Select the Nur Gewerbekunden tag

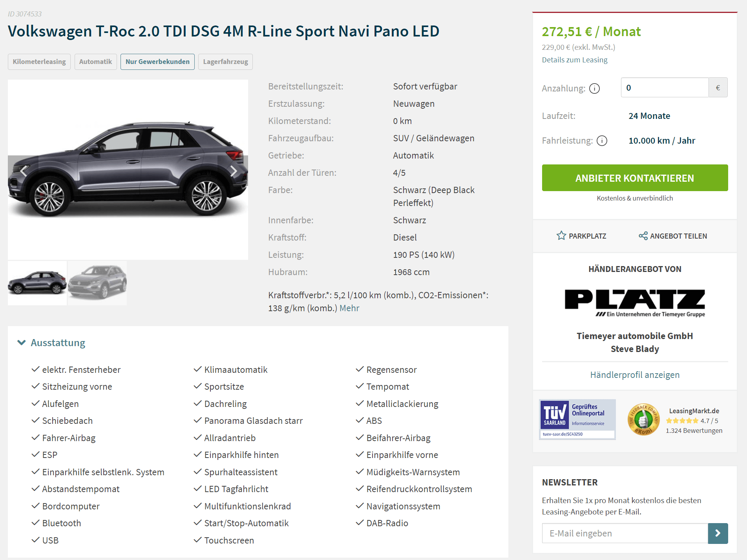click(157, 62)
